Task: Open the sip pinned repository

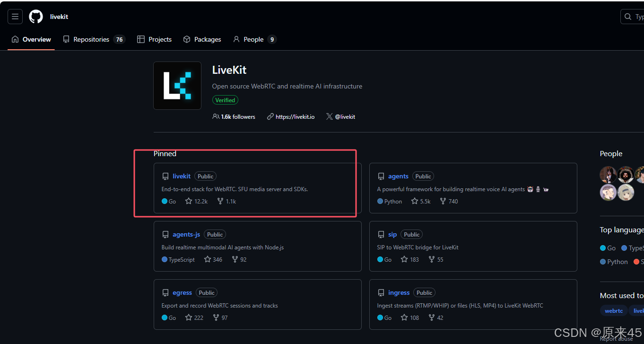Action: click(392, 234)
